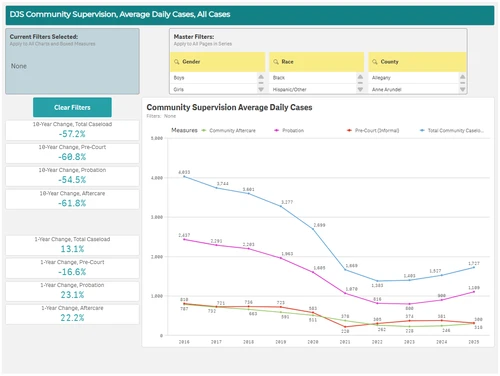Click the 2016 x-axis label
Screen dimensions: 500x376
coord(184,342)
